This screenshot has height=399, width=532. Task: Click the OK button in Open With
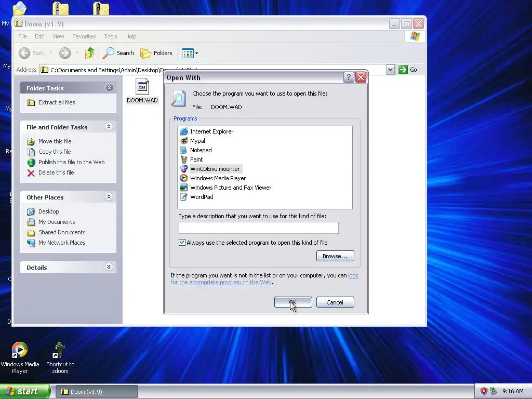293,302
